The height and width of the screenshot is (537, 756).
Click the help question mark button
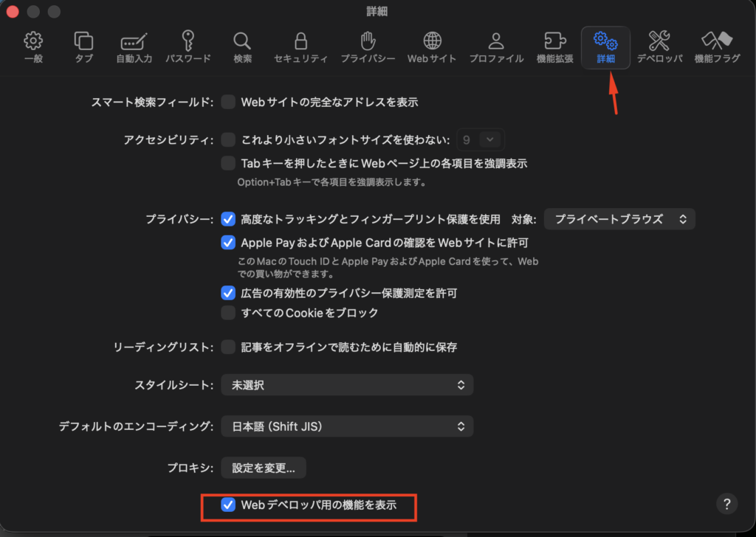pos(726,504)
